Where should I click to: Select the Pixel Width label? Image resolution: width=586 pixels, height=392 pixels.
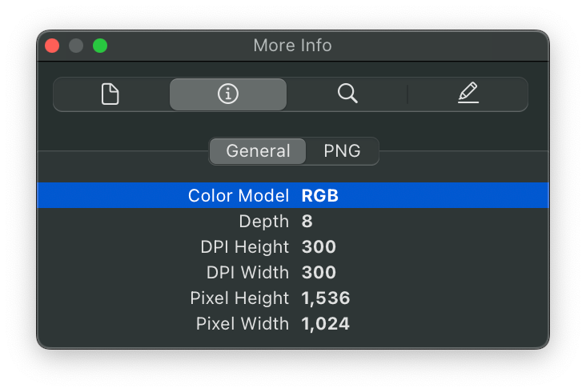click(x=242, y=324)
